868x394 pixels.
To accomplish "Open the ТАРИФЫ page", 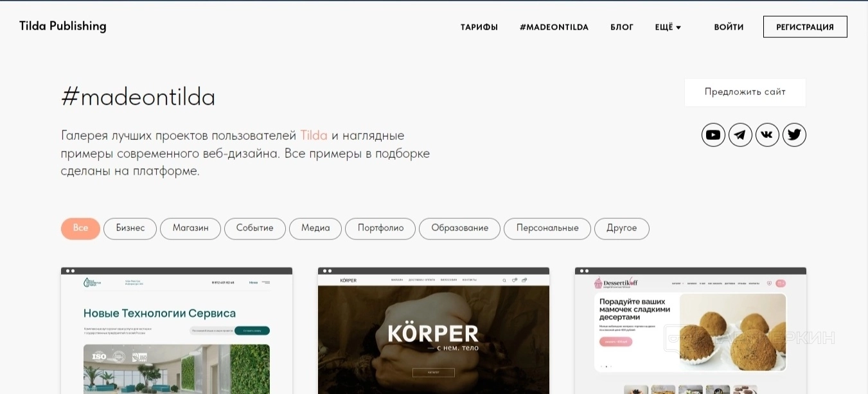I will (479, 27).
